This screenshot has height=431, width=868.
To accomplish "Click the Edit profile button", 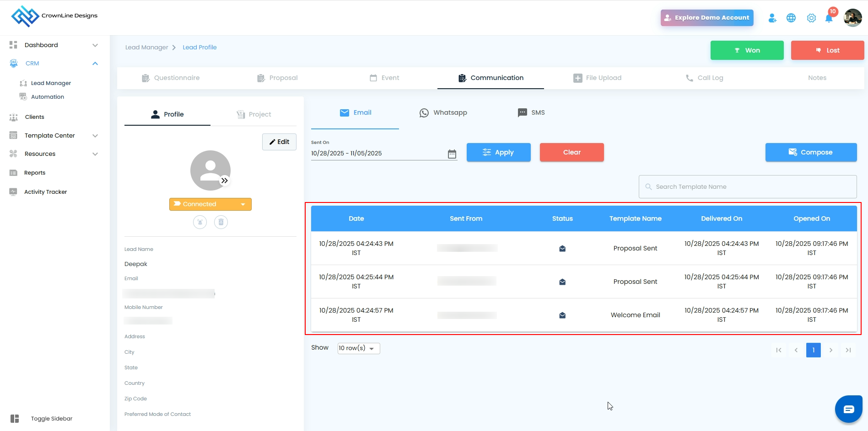I will (279, 142).
